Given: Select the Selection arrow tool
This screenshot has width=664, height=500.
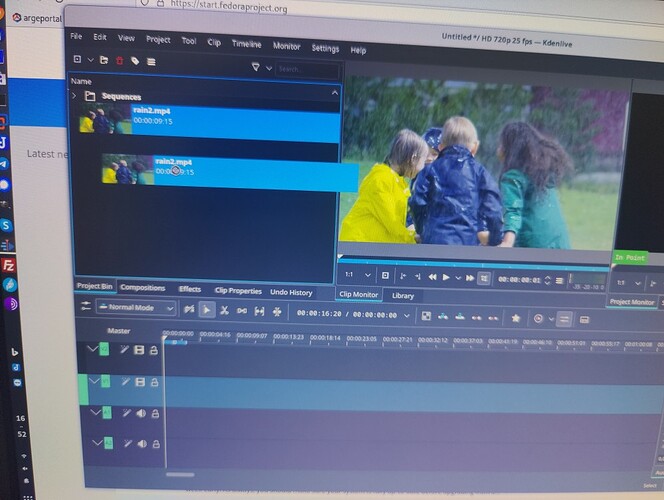Looking at the screenshot, I should 207,310.
